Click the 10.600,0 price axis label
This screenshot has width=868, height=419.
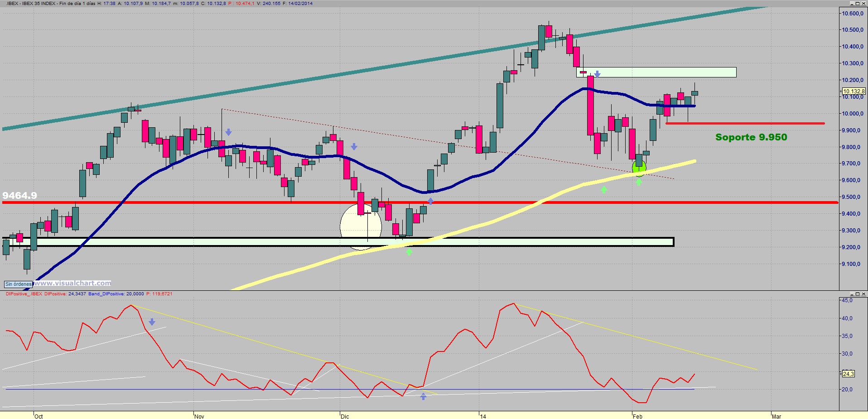tap(853, 14)
